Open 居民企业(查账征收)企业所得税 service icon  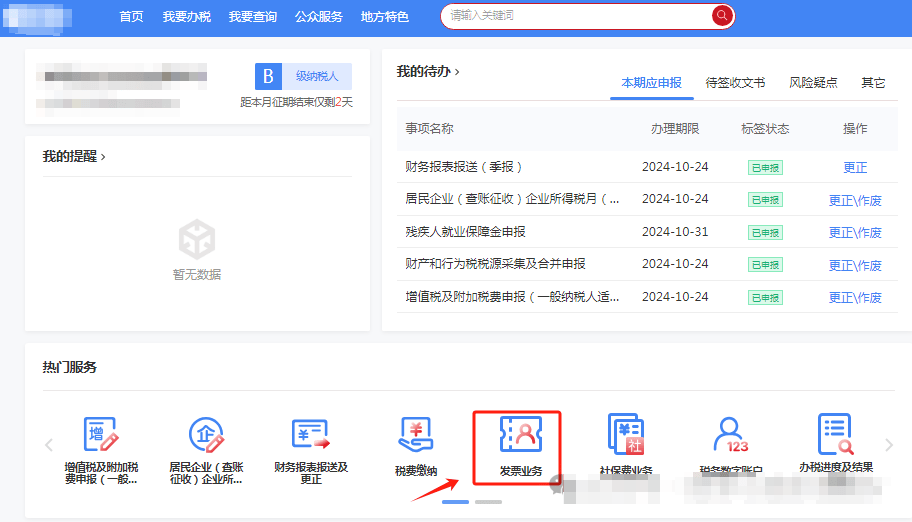point(205,436)
